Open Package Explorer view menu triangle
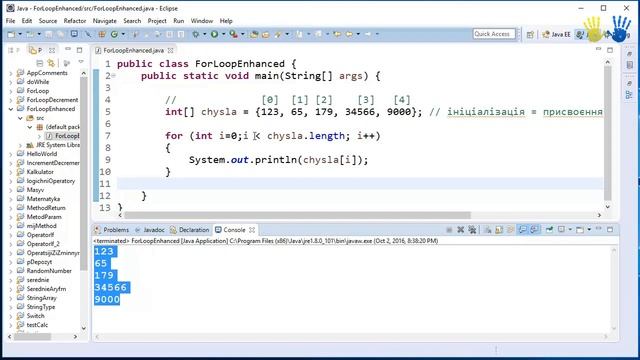The image size is (640, 360). point(81,62)
